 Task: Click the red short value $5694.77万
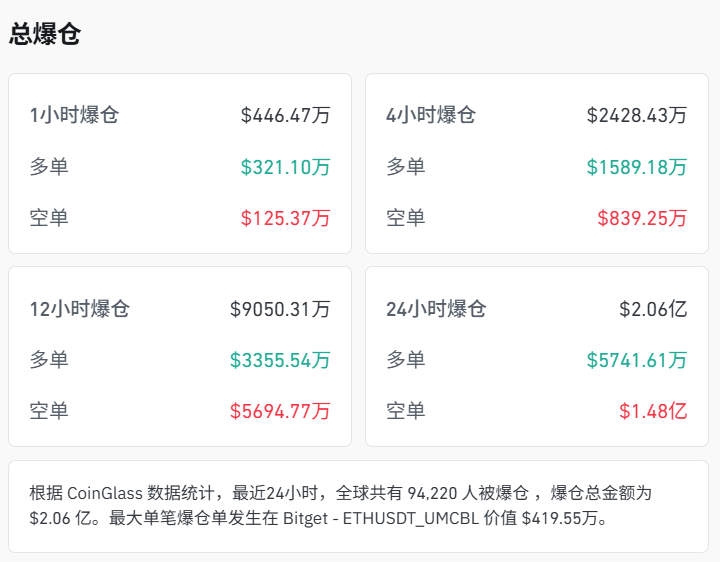(280, 411)
